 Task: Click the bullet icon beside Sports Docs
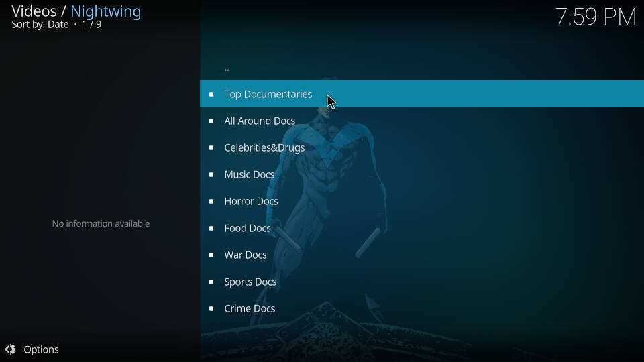point(211,282)
